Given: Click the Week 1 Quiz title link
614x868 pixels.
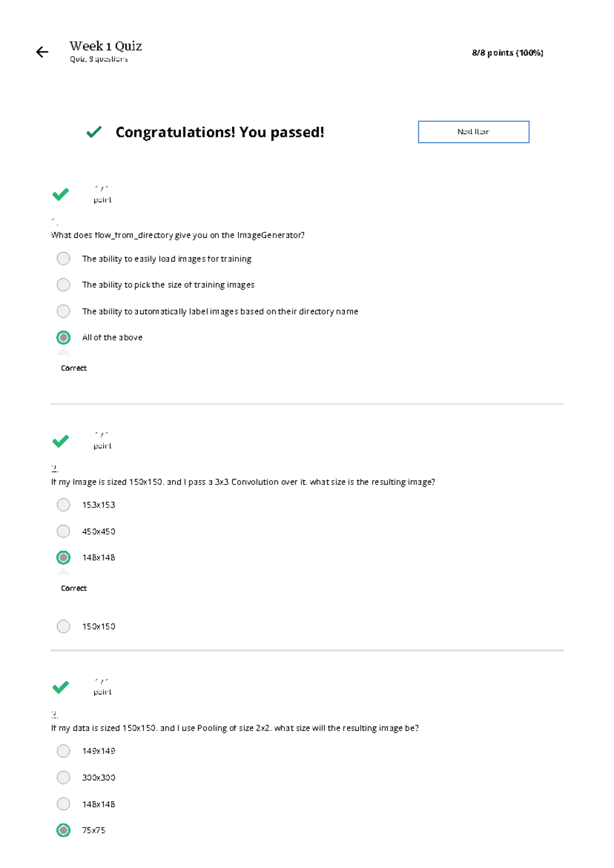Looking at the screenshot, I should pos(105,46).
